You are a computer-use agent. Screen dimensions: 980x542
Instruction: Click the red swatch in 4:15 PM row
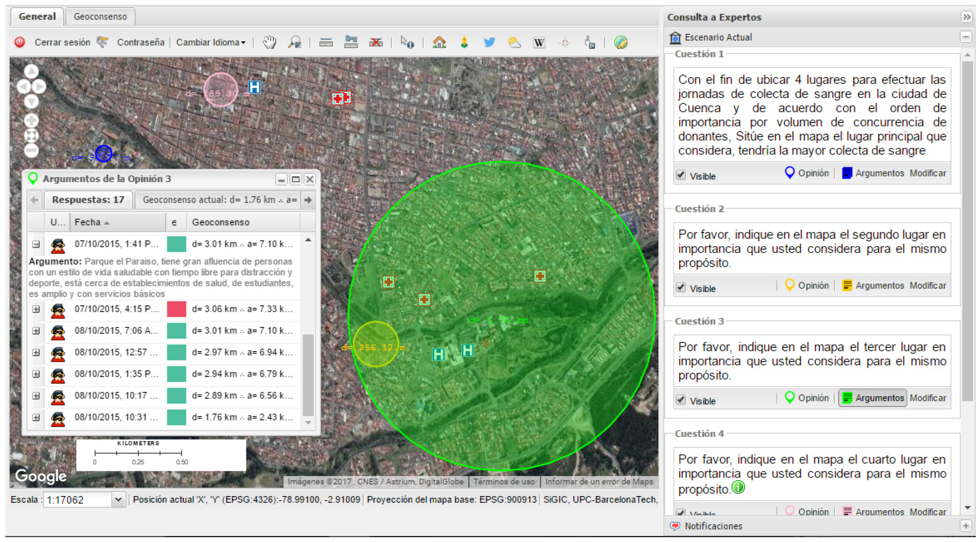(x=176, y=309)
